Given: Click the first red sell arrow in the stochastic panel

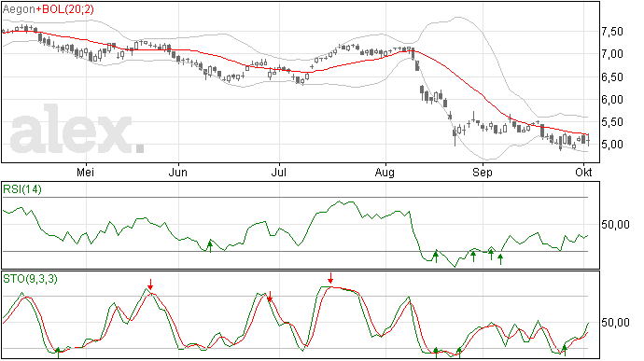Looking at the screenshot, I should [x=150, y=285].
